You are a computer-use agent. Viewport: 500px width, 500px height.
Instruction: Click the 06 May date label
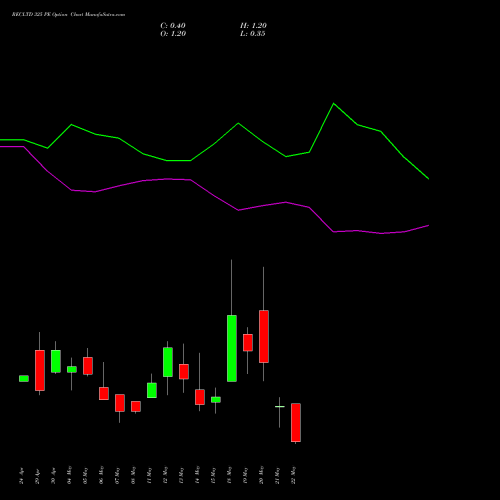tap(101, 475)
